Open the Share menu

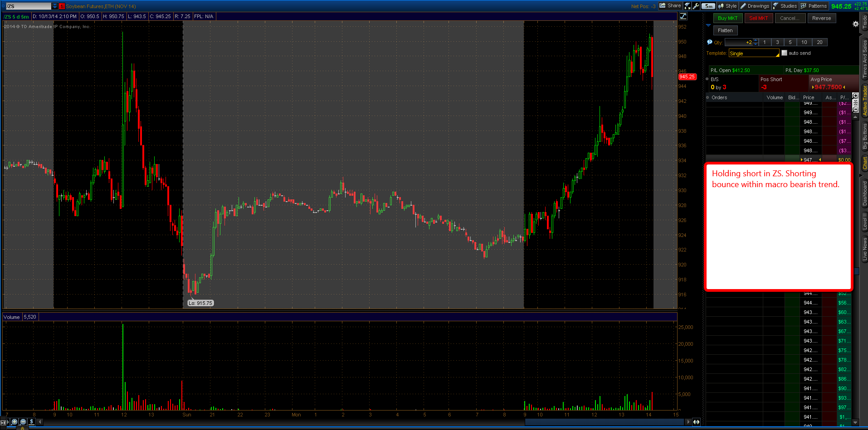click(670, 6)
